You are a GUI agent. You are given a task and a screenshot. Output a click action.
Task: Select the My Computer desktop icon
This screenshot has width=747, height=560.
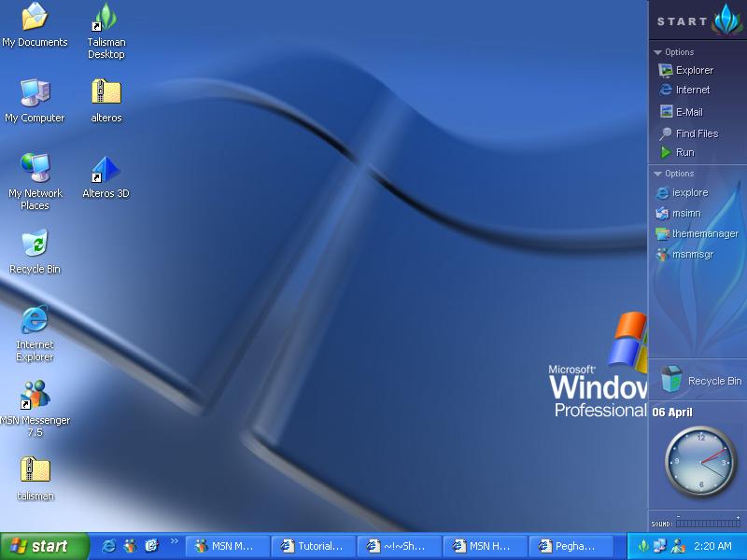click(35, 101)
